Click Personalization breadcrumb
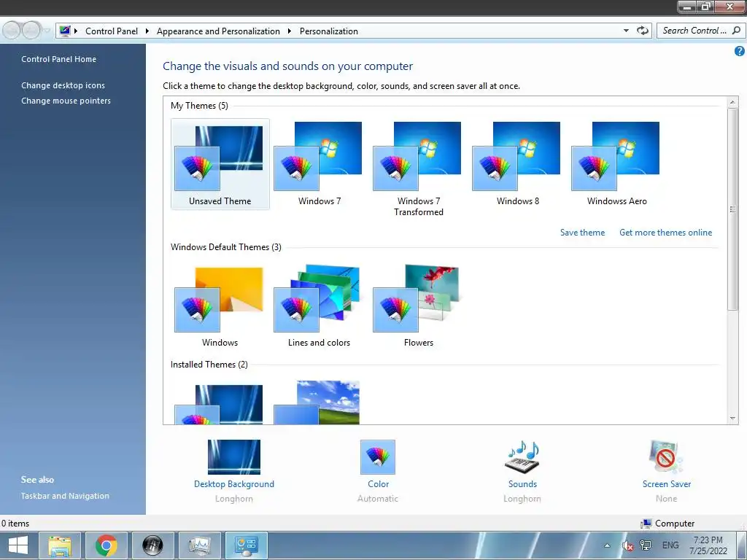This screenshot has width=747, height=560. [329, 31]
